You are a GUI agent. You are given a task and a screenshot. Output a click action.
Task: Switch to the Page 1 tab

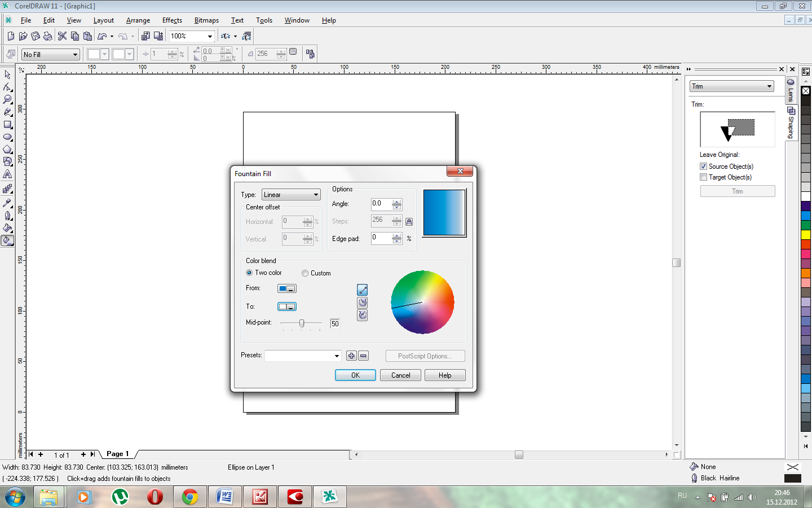pyautogui.click(x=117, y=454)
